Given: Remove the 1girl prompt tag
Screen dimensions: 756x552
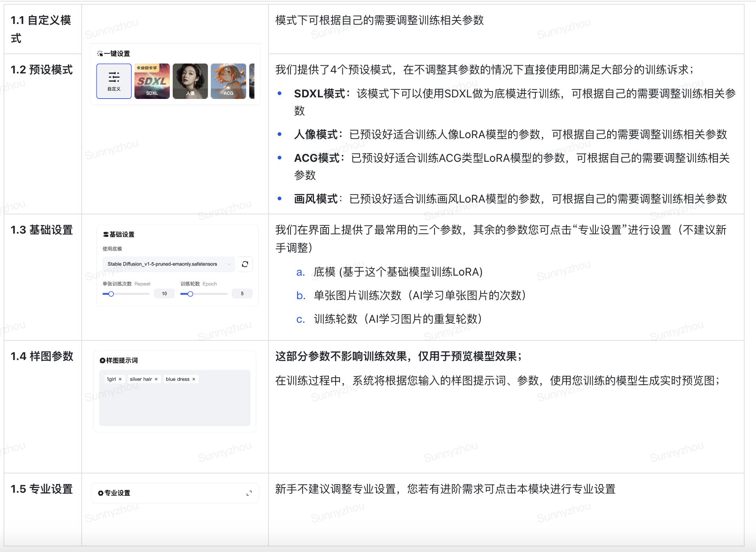Looking at the screenshot, I should pyautogui.click(x=120, y=379).
